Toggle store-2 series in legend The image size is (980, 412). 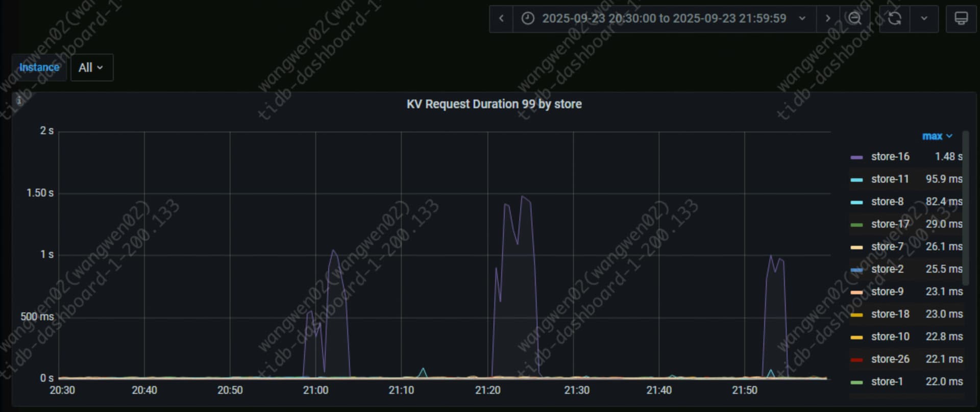tap(887, 269)
